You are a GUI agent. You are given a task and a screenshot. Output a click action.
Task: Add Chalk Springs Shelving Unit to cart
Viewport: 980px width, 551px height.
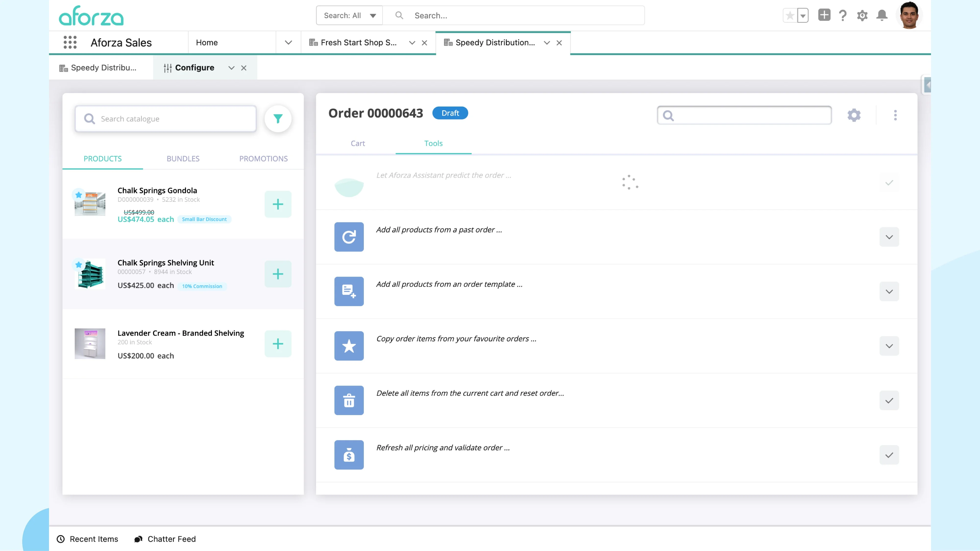278,274
